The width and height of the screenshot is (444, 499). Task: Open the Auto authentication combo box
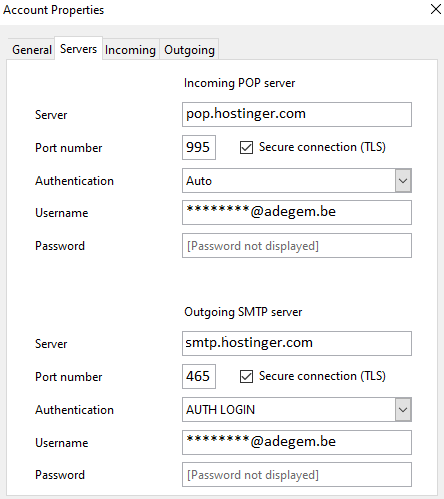[x=297, y=181]
